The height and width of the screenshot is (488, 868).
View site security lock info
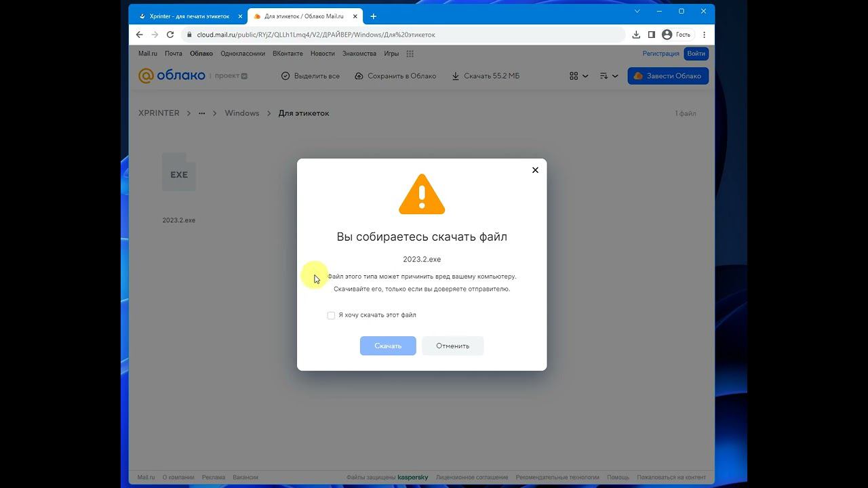[x=189, y=35]
